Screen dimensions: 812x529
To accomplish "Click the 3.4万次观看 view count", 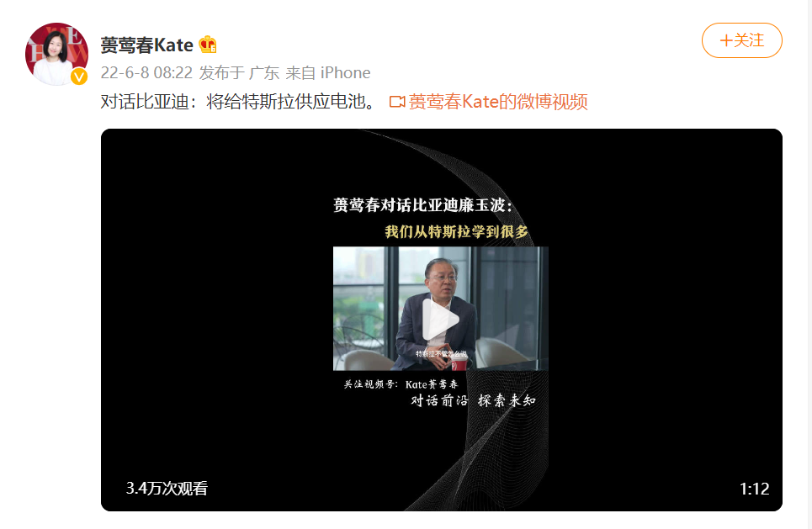I will pyautogui.click(x=167, y=488).
